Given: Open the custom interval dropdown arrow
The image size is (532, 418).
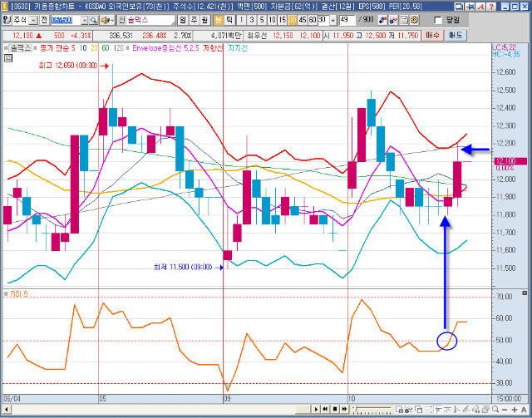Looking at the screenshot, I should click(332, 21).
